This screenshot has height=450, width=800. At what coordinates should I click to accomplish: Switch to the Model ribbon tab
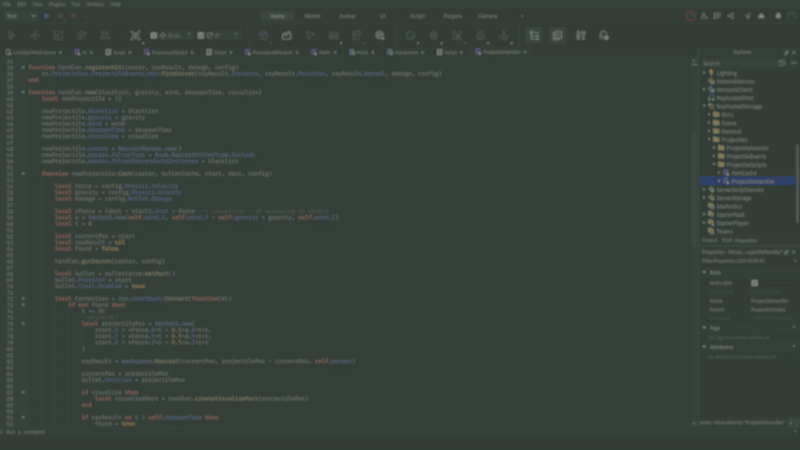[312, 16]
